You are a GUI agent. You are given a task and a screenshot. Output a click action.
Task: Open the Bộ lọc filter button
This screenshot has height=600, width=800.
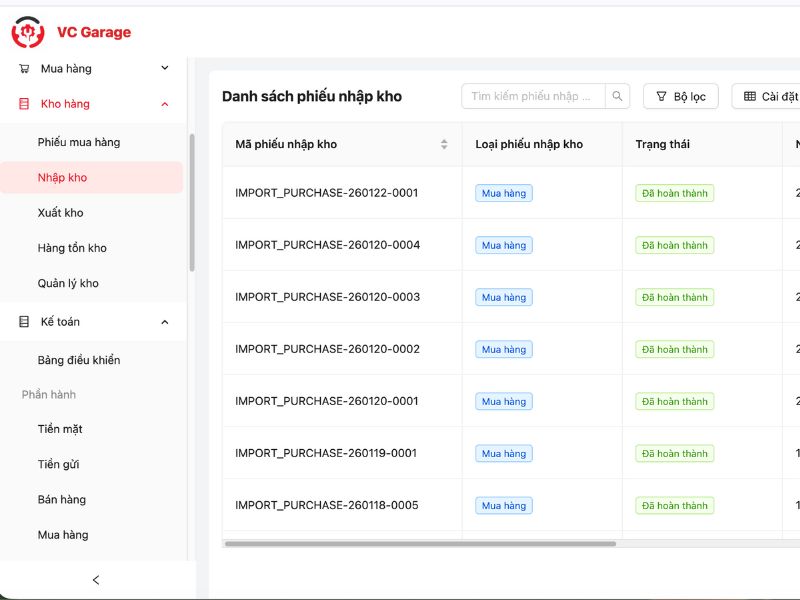[x=680, y=96]
